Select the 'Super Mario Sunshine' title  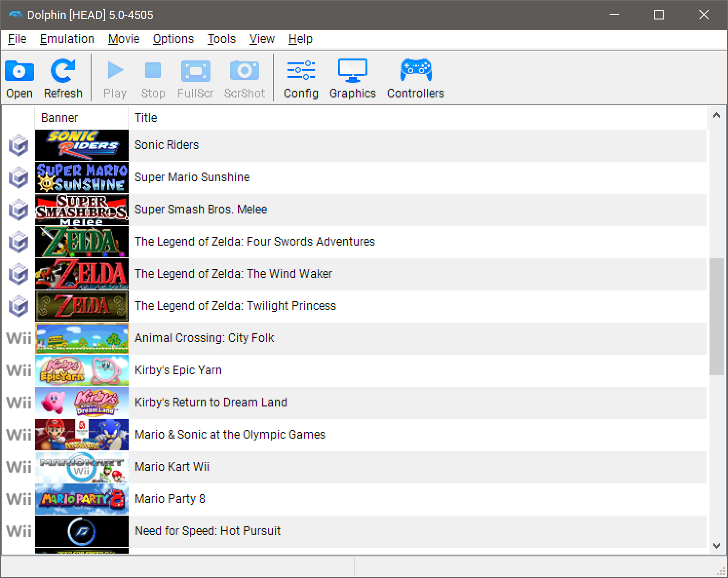pyautogui.click(x=192, y=177)
